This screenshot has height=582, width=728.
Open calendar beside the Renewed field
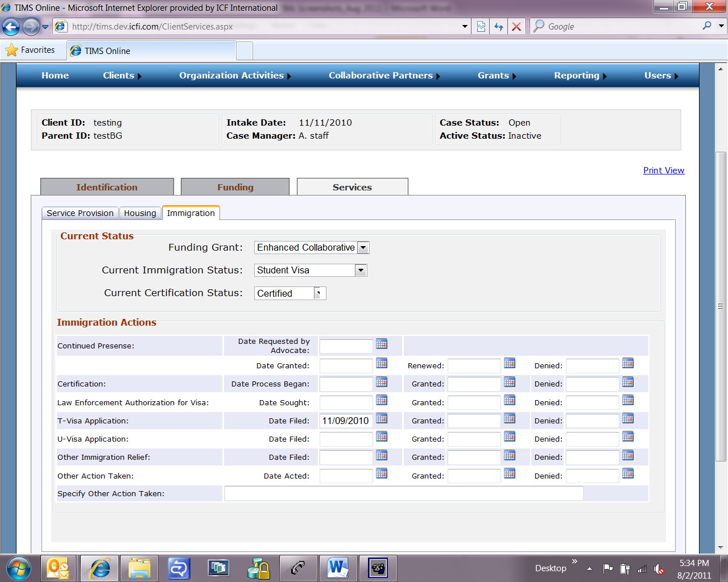(510, 363)
